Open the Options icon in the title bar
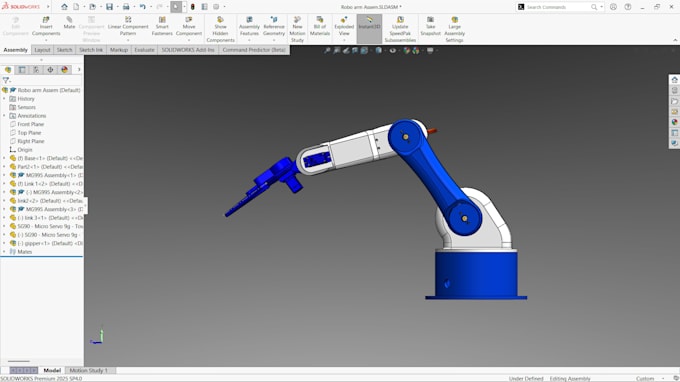 216,7
